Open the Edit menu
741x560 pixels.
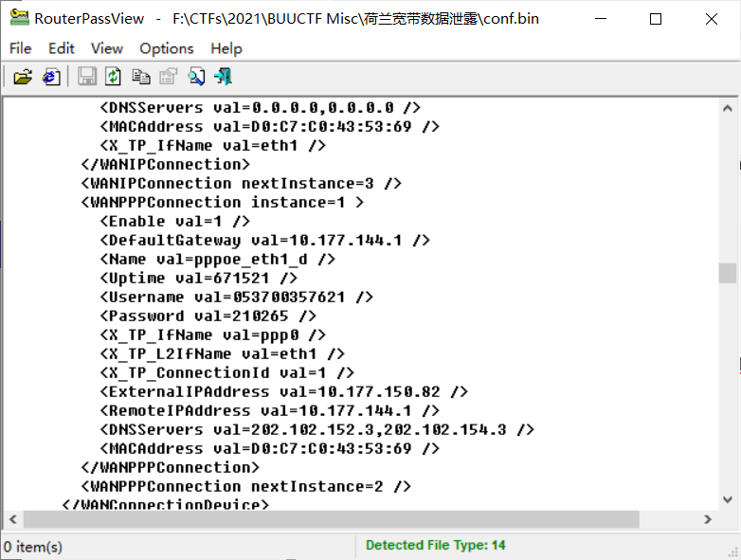pyautogui.click(x=62, y=48)
